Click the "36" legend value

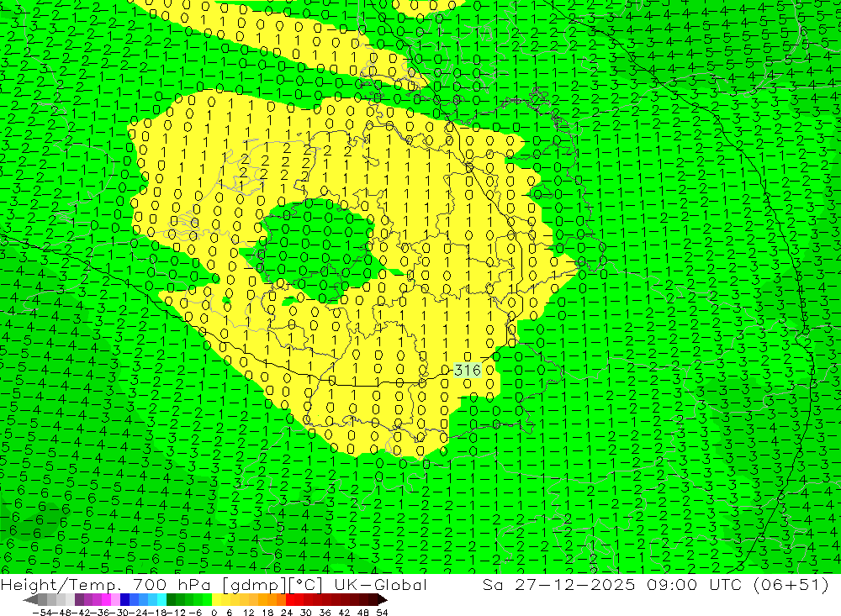325,613
